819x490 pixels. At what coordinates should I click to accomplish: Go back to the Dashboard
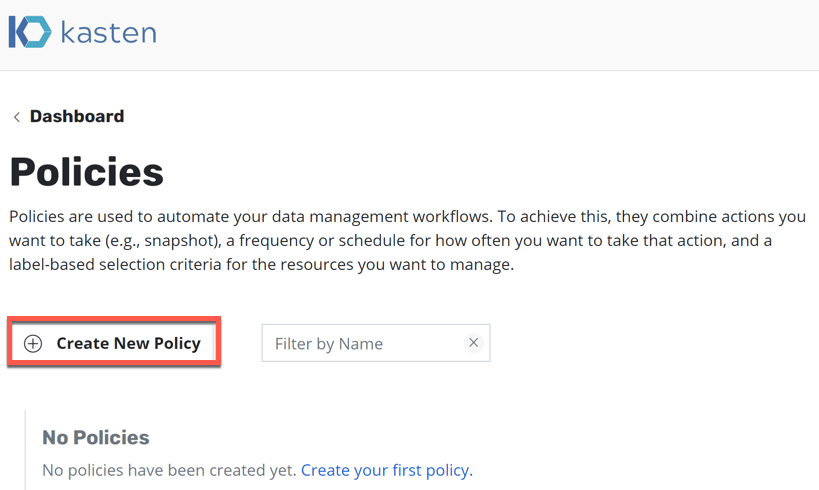77,117
